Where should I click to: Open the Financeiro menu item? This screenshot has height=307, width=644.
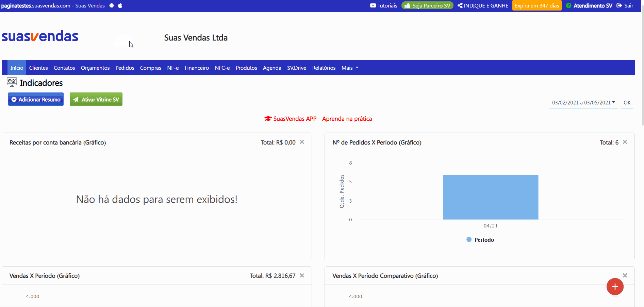point(197,68)
